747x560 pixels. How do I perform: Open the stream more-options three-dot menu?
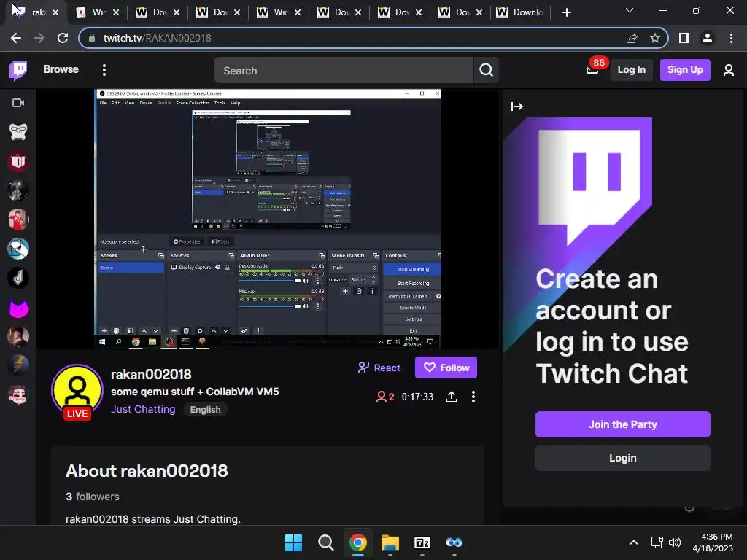point(473,397)
